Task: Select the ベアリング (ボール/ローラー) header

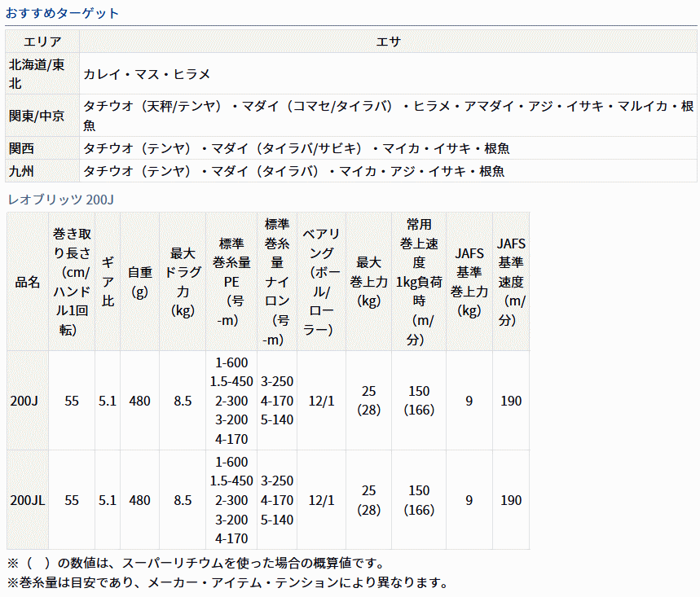Action: pos(321,282)
